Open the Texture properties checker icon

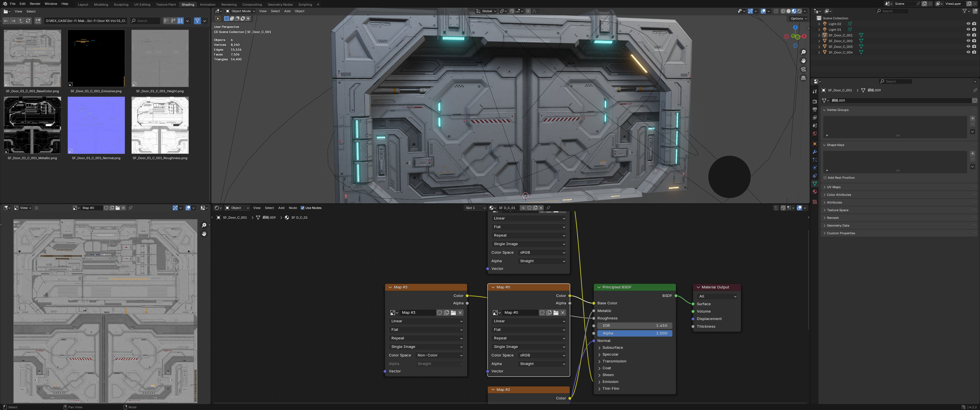(814, 202)
